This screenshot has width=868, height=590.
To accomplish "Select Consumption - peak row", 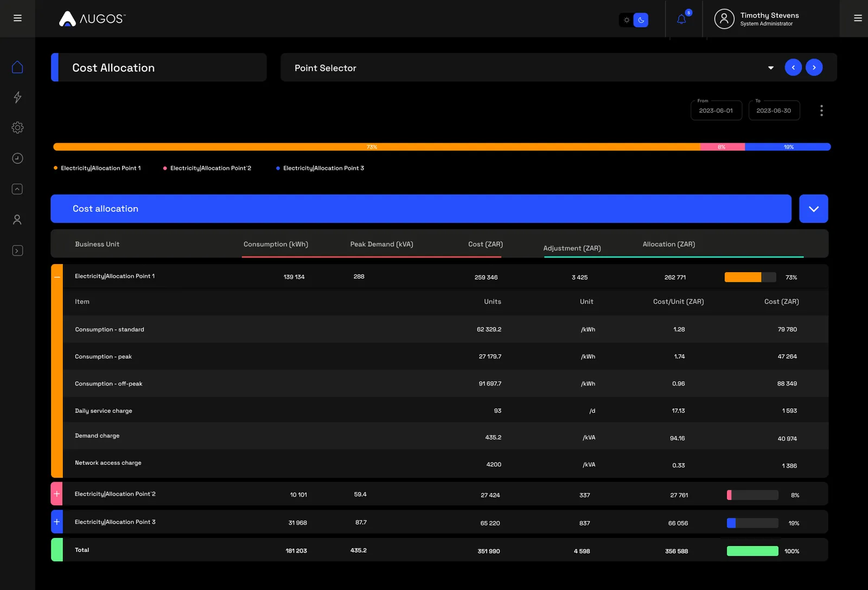I will pos(445,356).
